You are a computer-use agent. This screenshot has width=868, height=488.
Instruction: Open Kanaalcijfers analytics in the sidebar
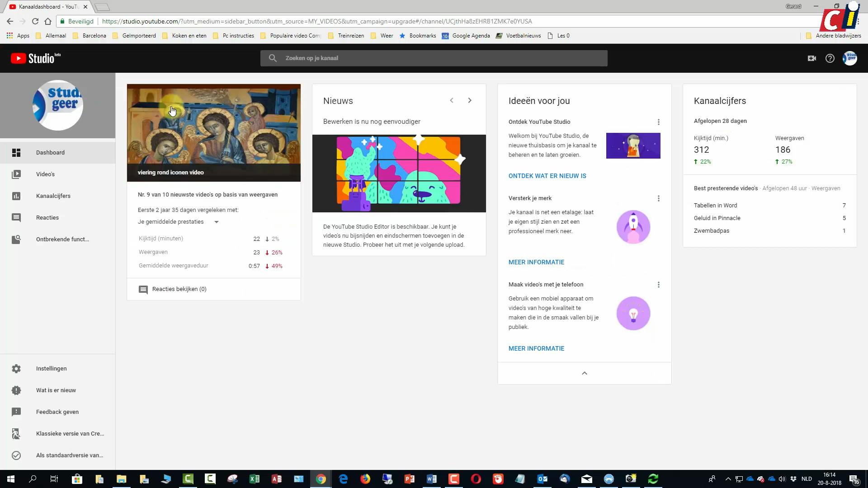tap(53, 196)
